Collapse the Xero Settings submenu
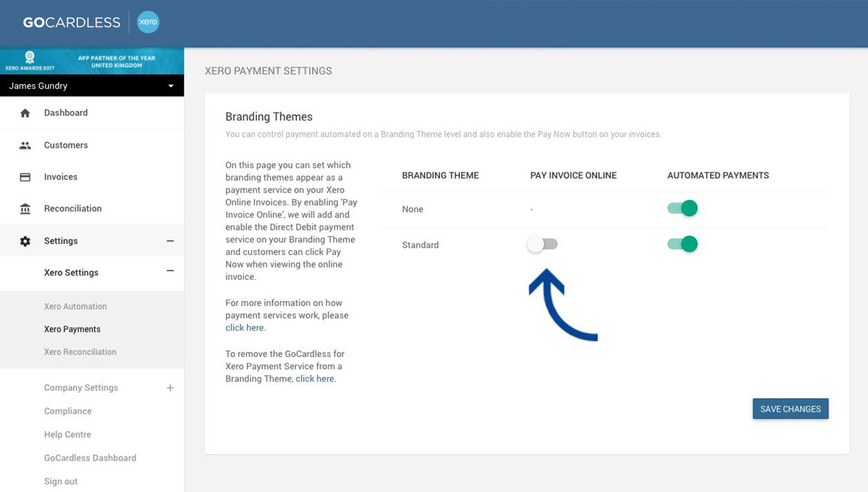 coord(170,271)
